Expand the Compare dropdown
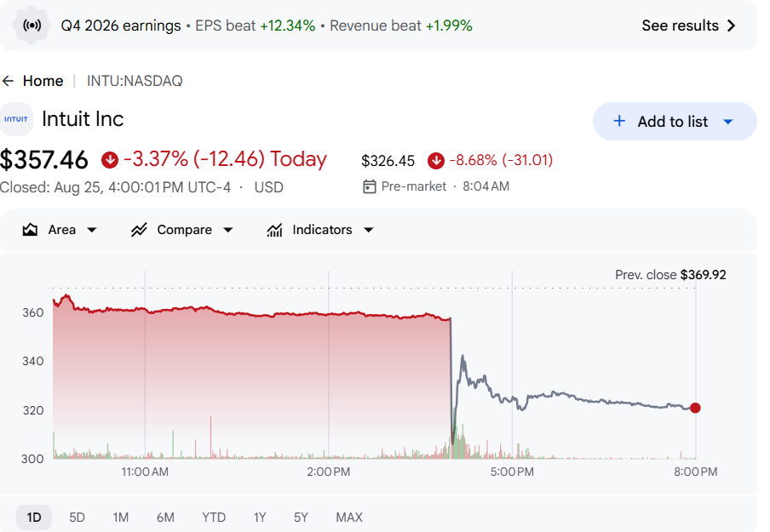The height and width of the screenshot is (532, 770). (228, 230)
